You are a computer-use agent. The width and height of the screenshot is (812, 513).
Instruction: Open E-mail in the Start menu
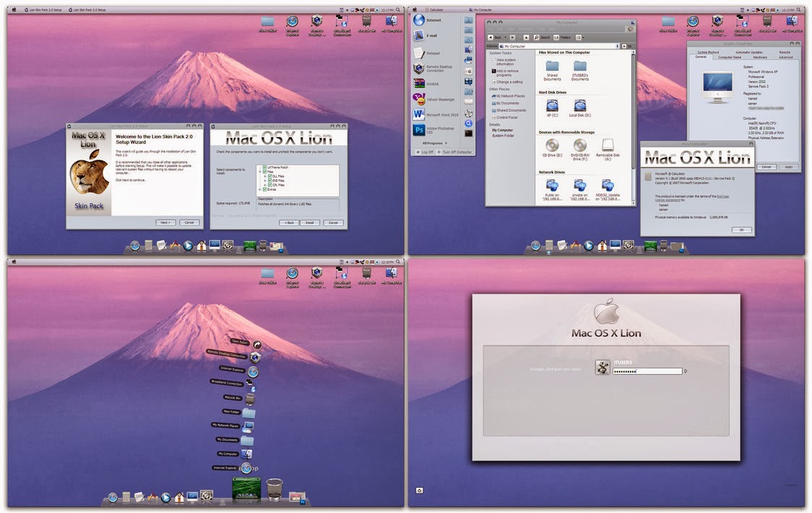pos(426,35)
